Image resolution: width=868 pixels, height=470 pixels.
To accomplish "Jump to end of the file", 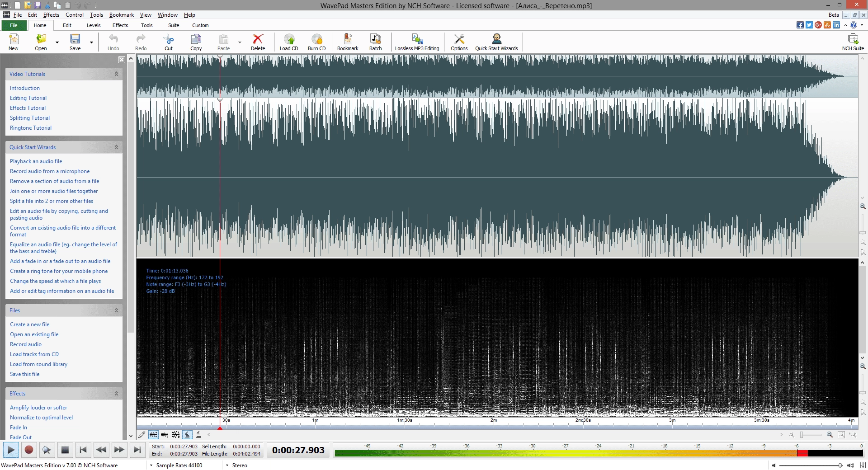I will 137,450.
